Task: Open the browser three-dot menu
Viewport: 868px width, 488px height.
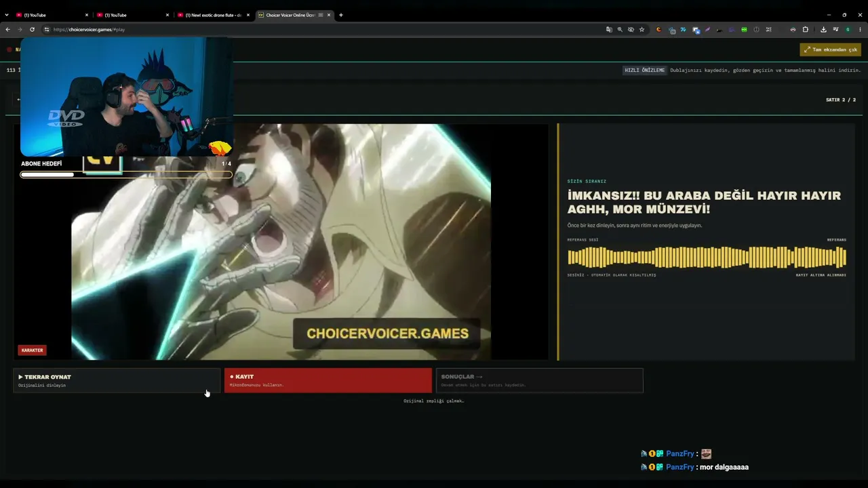Action: [860, 29]
